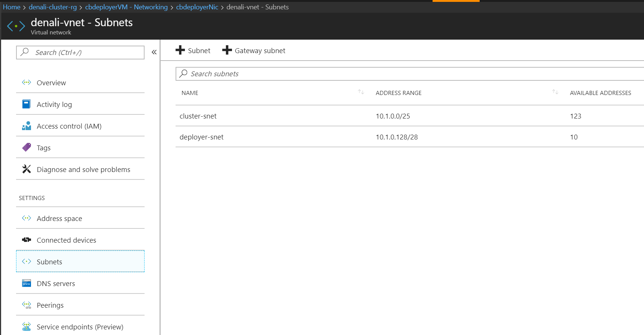644x335 pixels.
Task: Click the Activity log book icon
Action: pyautogui.click(x=27, y=104)
